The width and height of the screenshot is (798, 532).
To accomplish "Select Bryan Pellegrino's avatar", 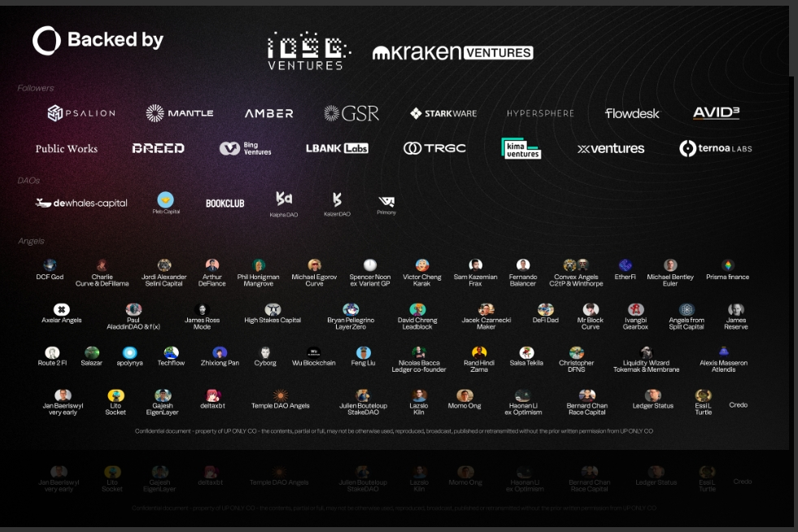I will tap(351, 309).
